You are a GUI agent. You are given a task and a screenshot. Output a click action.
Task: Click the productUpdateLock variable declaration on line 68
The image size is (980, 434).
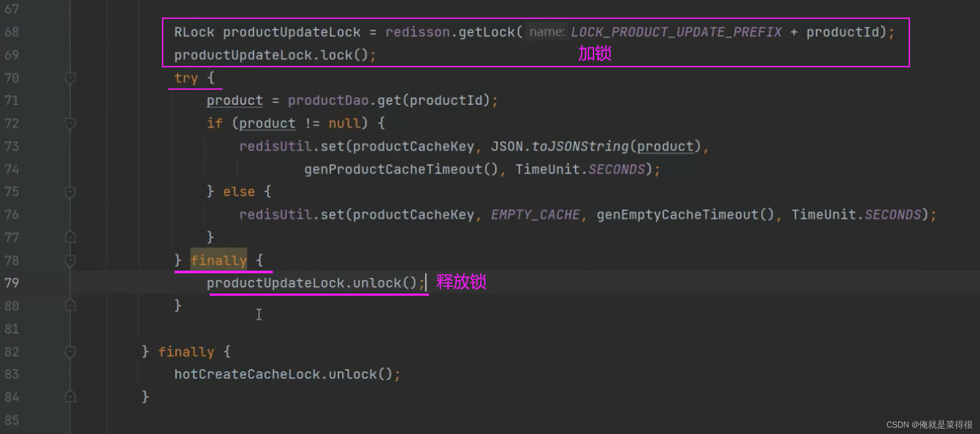point(292,32)
